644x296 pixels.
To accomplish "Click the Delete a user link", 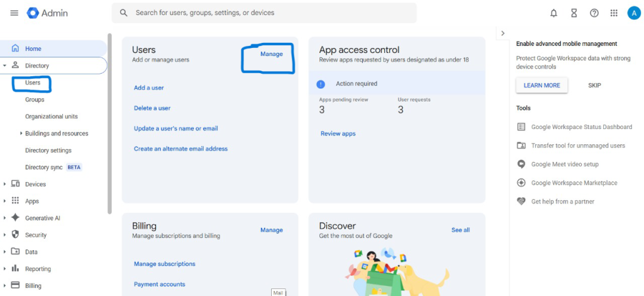I will tap(152, 108).
